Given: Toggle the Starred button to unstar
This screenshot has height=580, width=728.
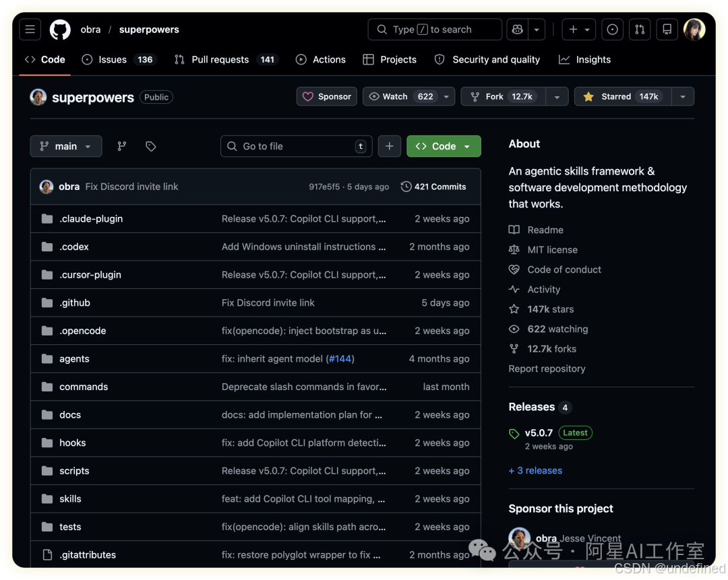Looking at the screenshot, I should coord(623,96).
